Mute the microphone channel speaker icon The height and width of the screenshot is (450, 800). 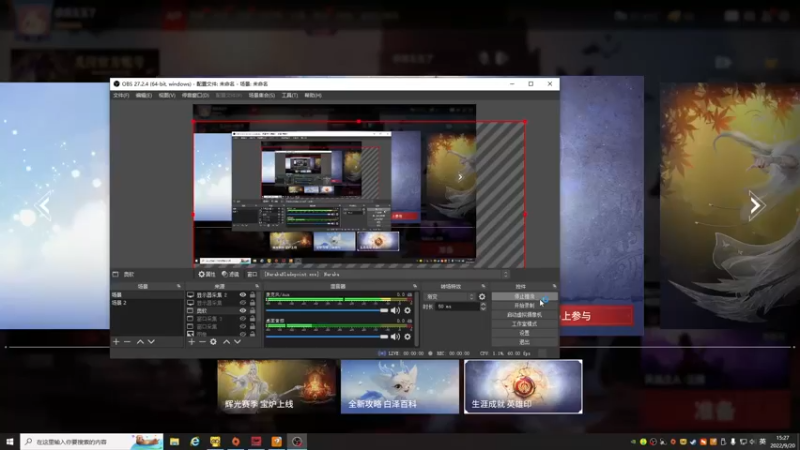coord(395,310)
